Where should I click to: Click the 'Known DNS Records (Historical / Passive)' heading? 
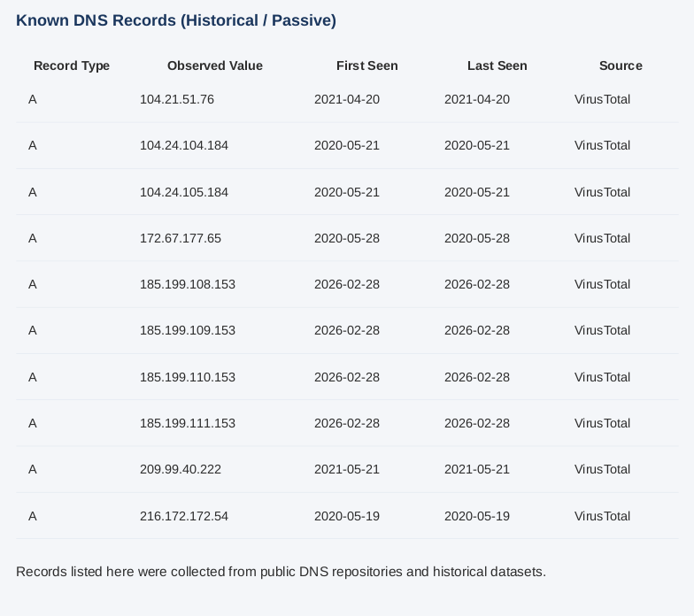click(x=176, y=20)
